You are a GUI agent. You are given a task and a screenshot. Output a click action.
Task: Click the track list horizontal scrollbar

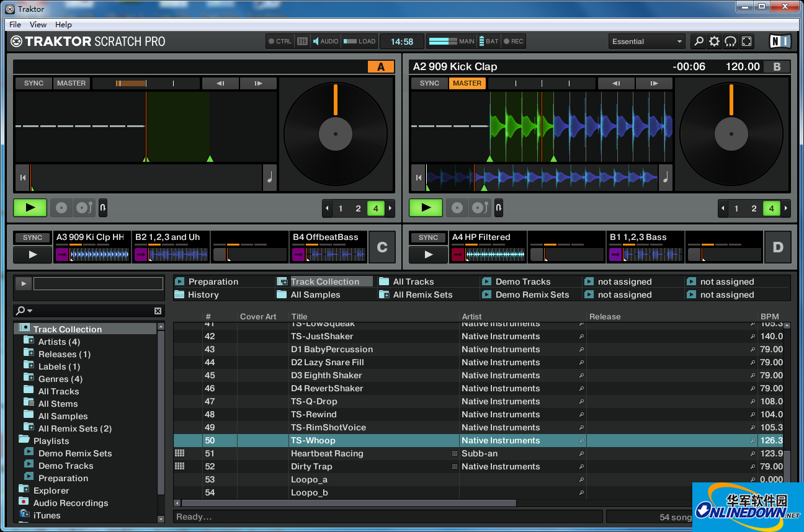coord(348,503)
